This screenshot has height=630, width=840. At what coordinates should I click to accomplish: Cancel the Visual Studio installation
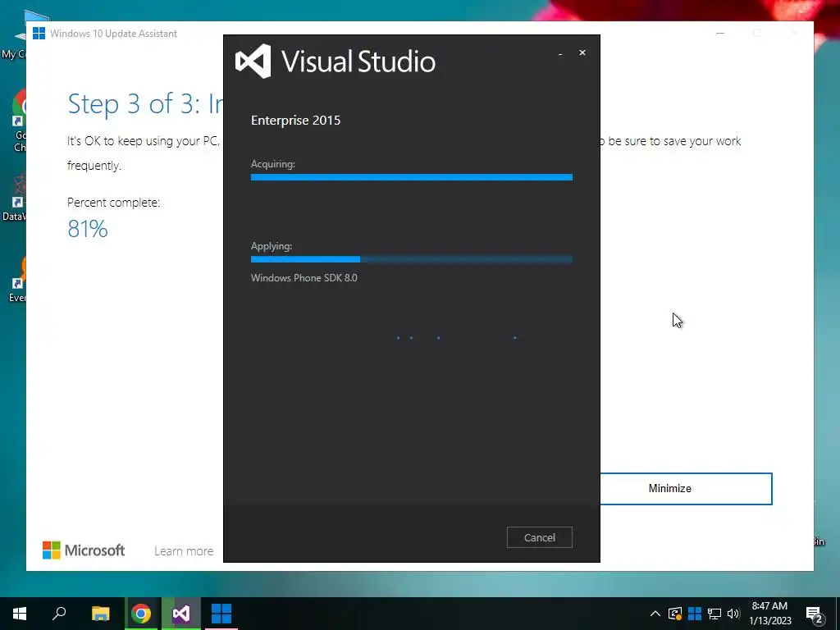(540, 537)
